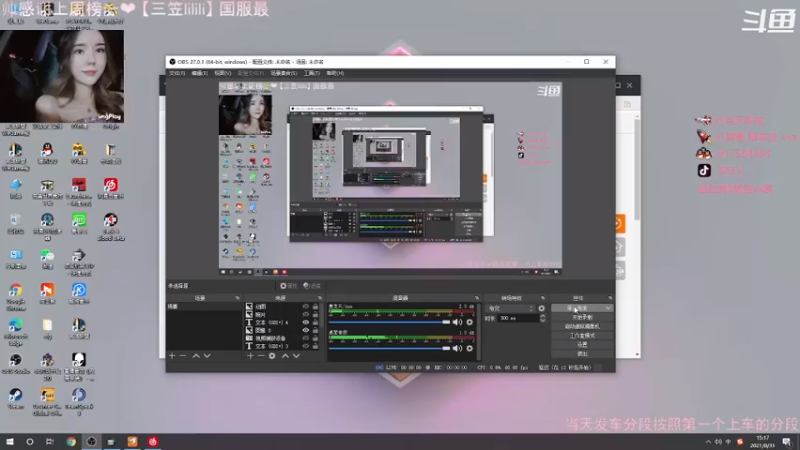
Task: Pop out the 转场特效 dock panel
Action: [542, 298]
